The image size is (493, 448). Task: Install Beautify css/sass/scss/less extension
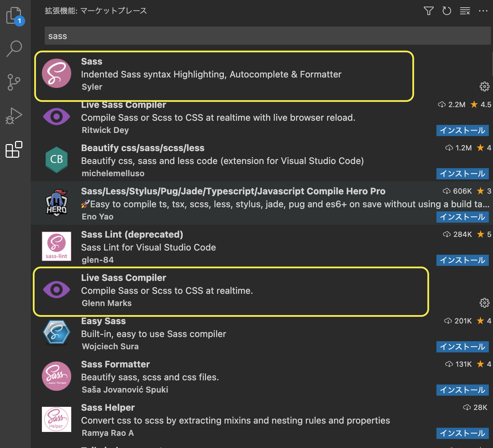click(462, 174)
